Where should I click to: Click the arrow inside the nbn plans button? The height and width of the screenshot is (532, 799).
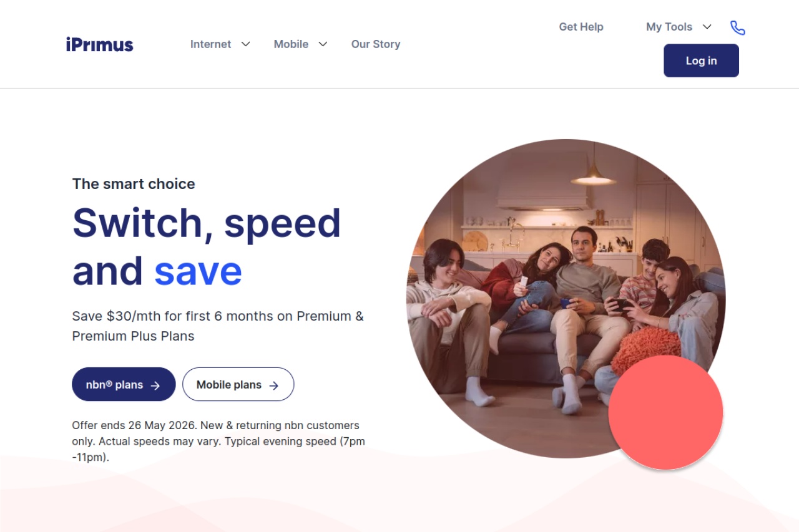click(155, 385)
